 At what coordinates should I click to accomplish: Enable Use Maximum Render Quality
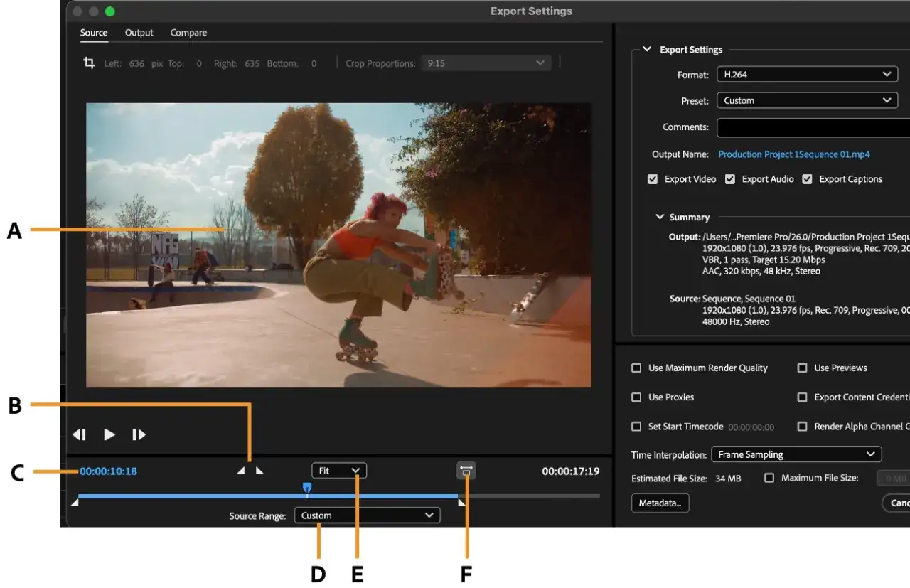[x=636, y=368]
